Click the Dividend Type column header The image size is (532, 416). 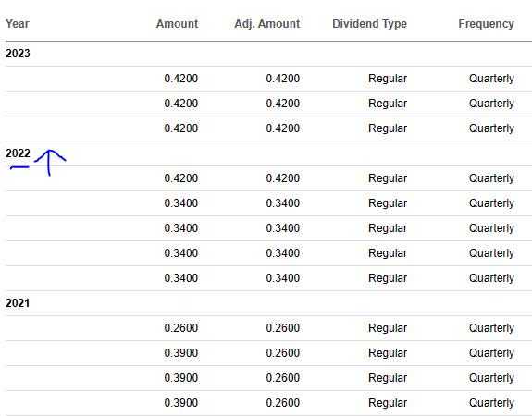[x=369, y=24]
